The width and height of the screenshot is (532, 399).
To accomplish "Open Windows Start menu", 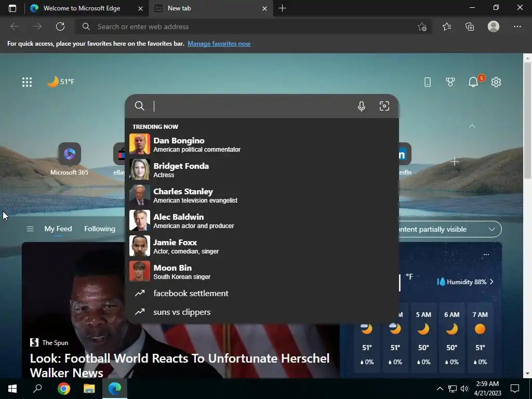I will [12, 389].
